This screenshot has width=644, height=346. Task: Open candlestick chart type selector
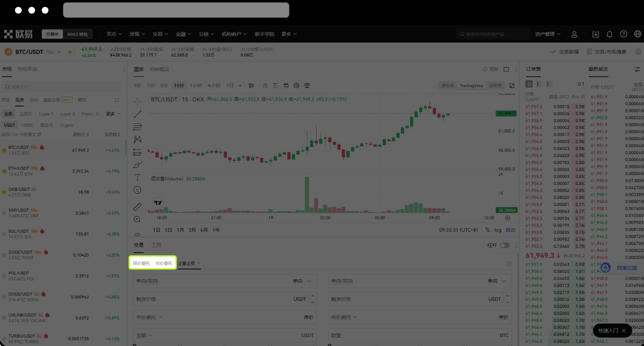coord(251,85)
